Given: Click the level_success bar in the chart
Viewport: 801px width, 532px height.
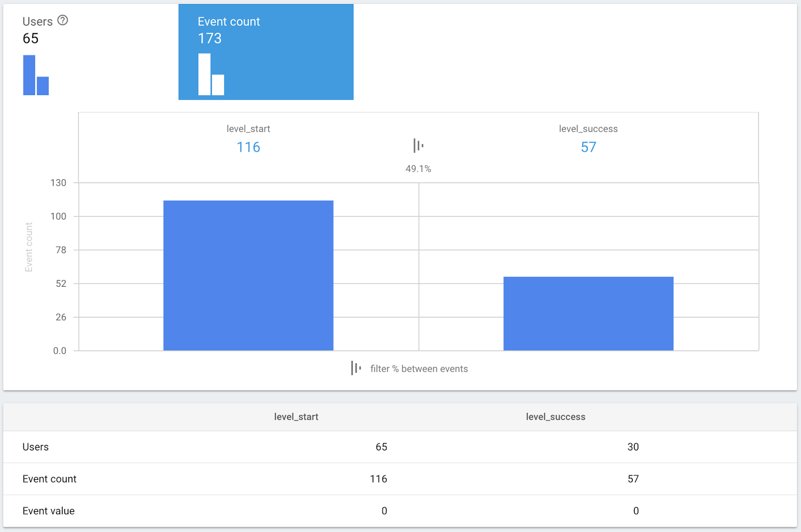Looking at the screenshot, I should (588, 313).
